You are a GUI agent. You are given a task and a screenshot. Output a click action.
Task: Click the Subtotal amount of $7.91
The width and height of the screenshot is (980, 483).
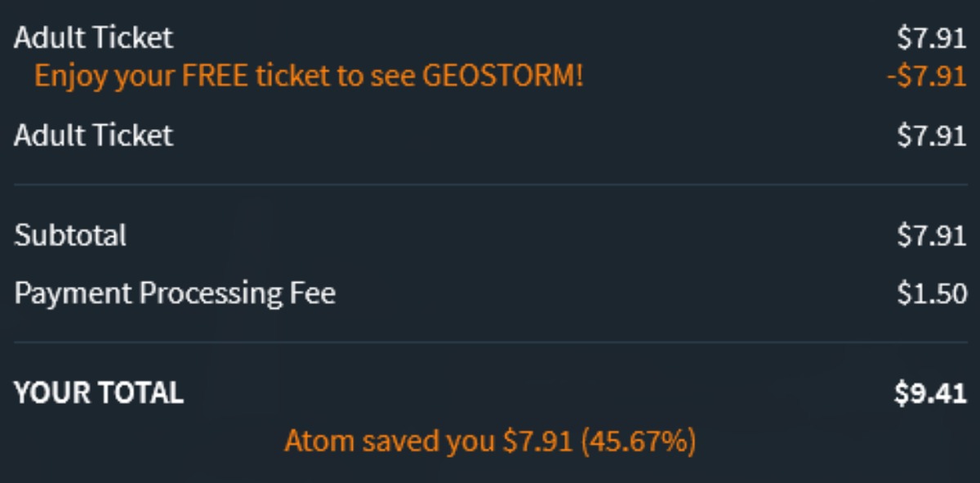point(931,236)
